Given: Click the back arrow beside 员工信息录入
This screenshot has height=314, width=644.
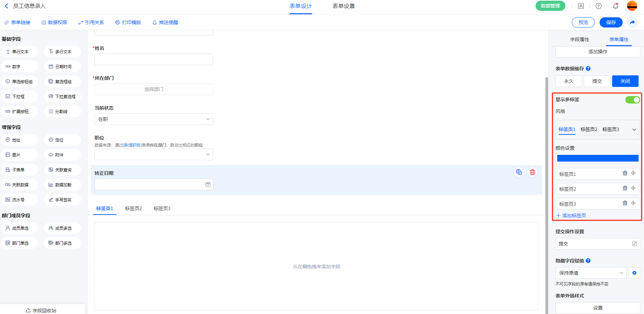Looking at the screenshot, I should pyautogui.click(x=6, y=6).
